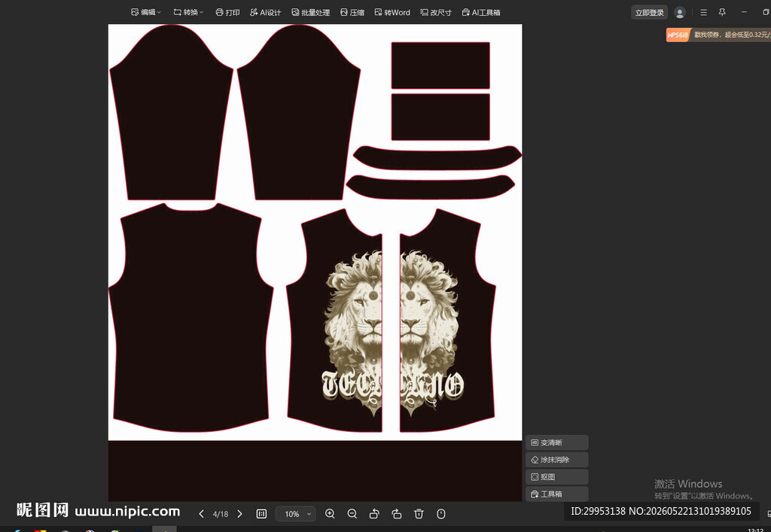The width and height of the screenshot is (771, 532).
Task: Click the zoom in magnifier icon
Action: tap(330, 514)
